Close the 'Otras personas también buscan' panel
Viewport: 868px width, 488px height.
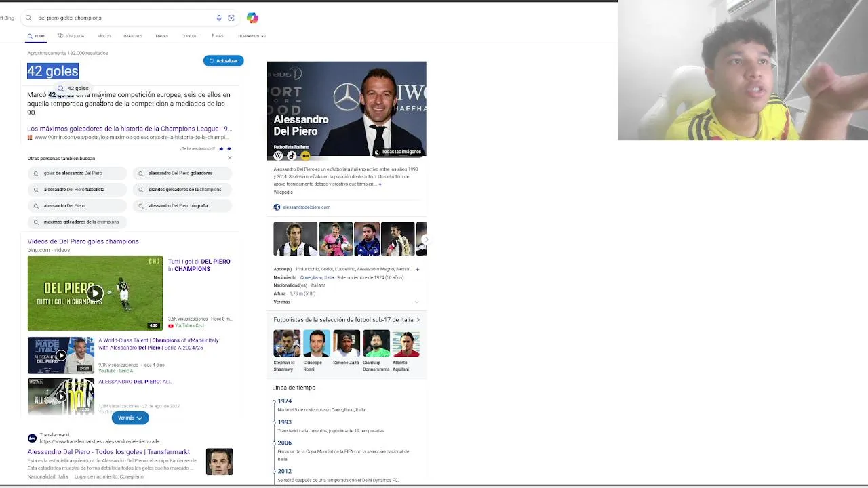(x=229, y=158)
